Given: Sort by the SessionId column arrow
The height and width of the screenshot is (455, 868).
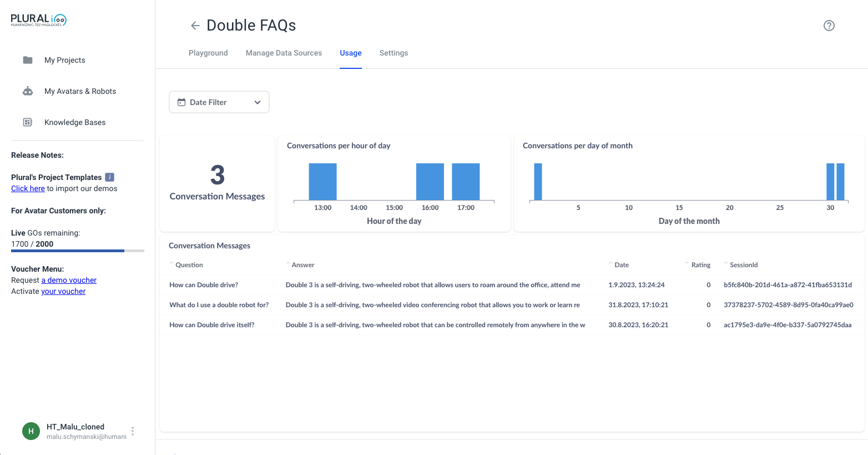Looking at the screenshot, I should (x=726, y=264).
